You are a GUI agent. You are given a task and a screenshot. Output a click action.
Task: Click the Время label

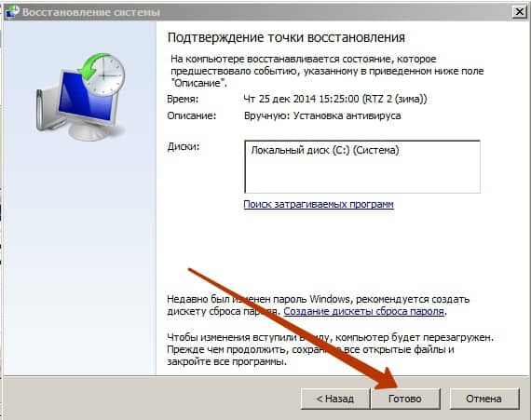point(183,99)
